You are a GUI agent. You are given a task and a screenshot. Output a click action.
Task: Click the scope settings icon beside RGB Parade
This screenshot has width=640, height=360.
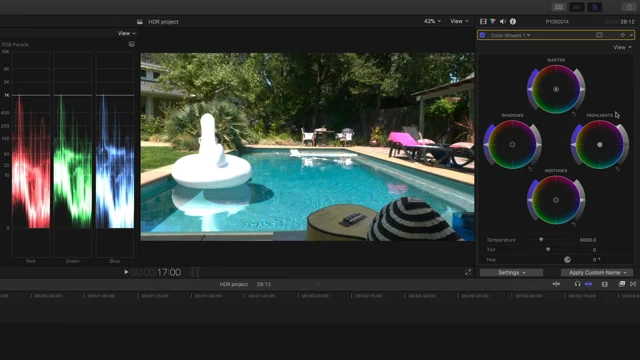click(131, 44)
